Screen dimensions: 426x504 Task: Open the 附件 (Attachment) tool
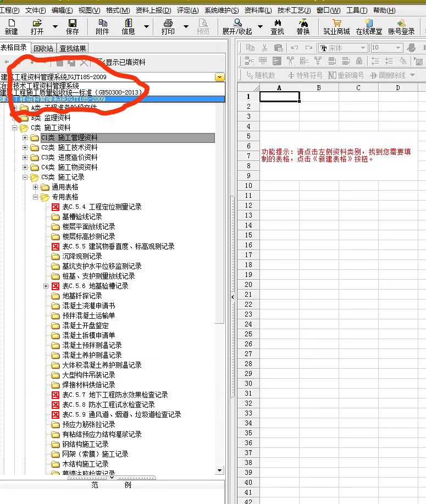pos(103,27)
